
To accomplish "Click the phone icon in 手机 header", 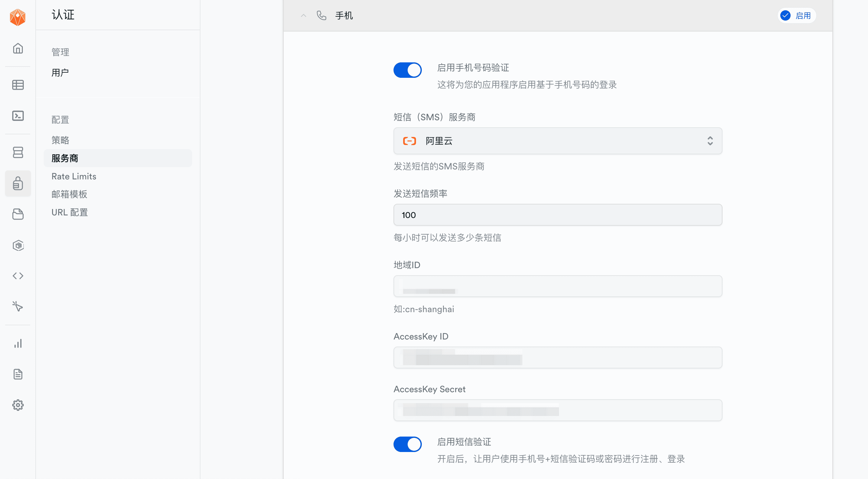I will point(322,15).
